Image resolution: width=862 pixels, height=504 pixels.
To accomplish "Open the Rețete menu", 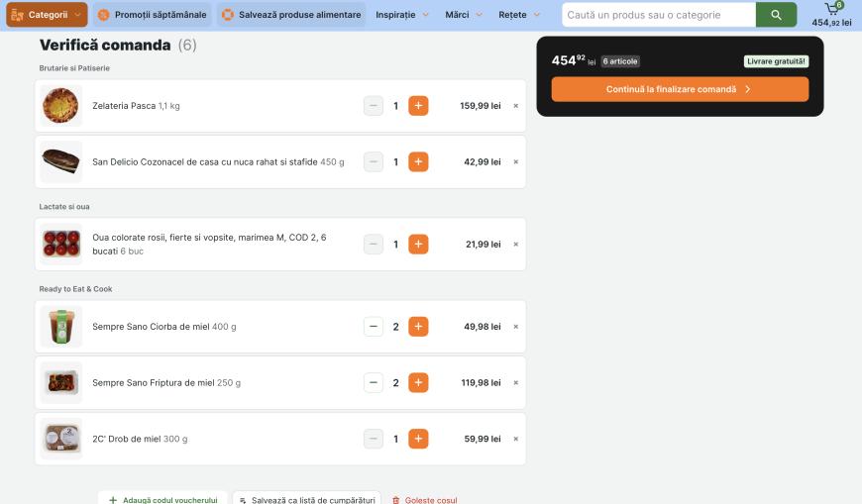I will (x=520, y=15).
